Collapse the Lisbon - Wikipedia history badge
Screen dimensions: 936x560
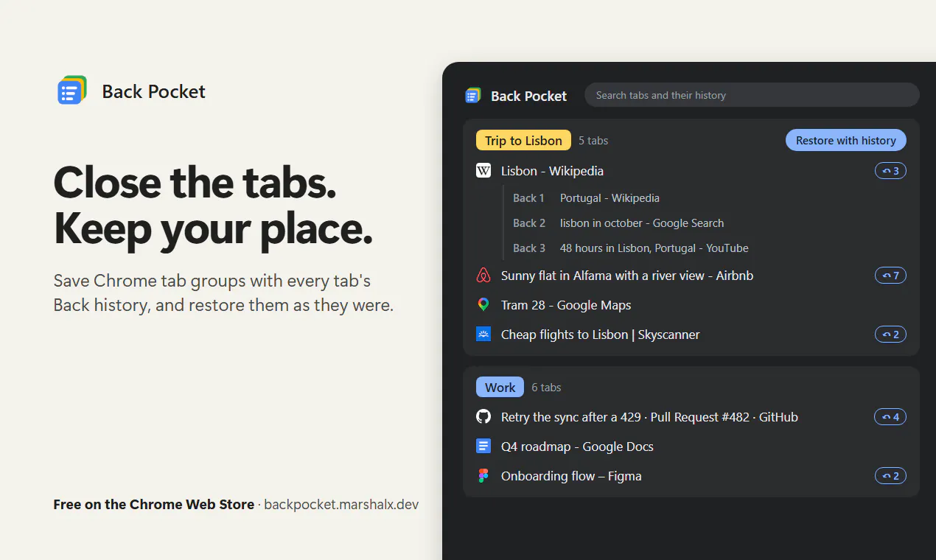tap(890, 171)
